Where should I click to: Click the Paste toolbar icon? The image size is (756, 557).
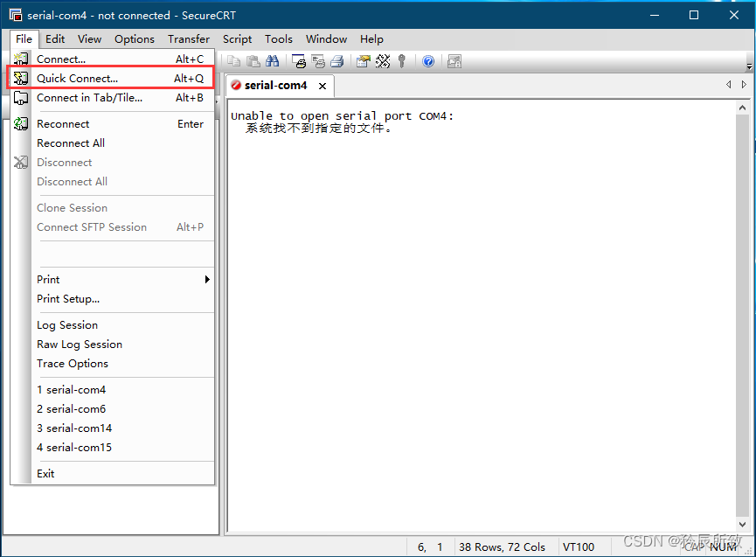253,61
